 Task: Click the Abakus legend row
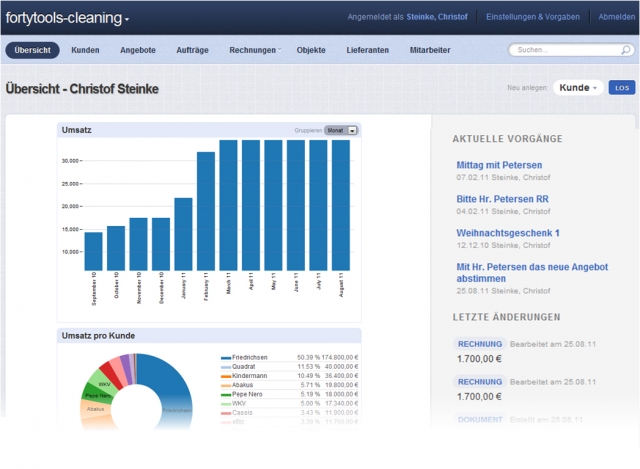pos(289,385)
